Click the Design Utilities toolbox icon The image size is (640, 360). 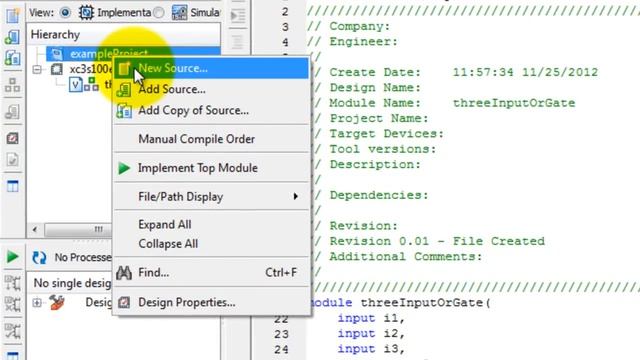point(57,302)
